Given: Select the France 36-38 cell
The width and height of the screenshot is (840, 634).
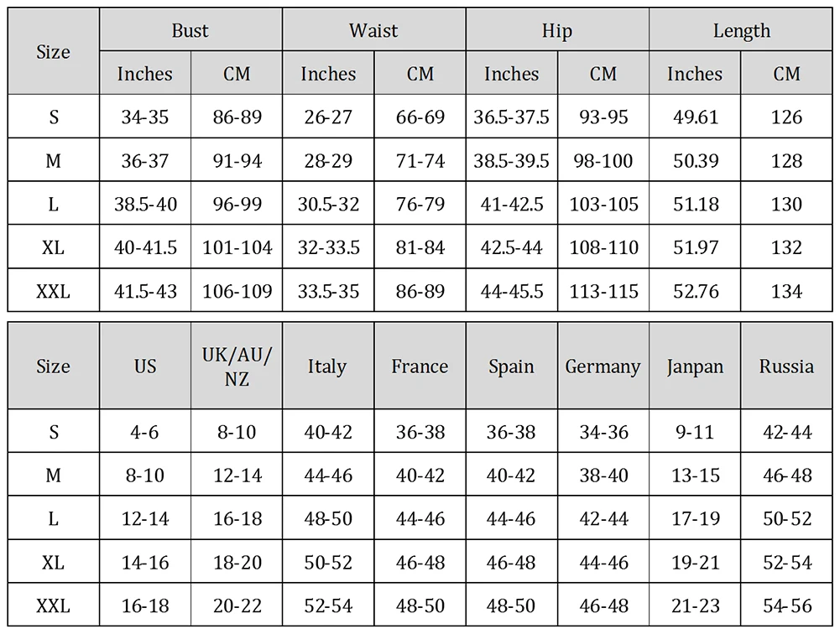Looking at the screenshot, I should pos(420,431).
